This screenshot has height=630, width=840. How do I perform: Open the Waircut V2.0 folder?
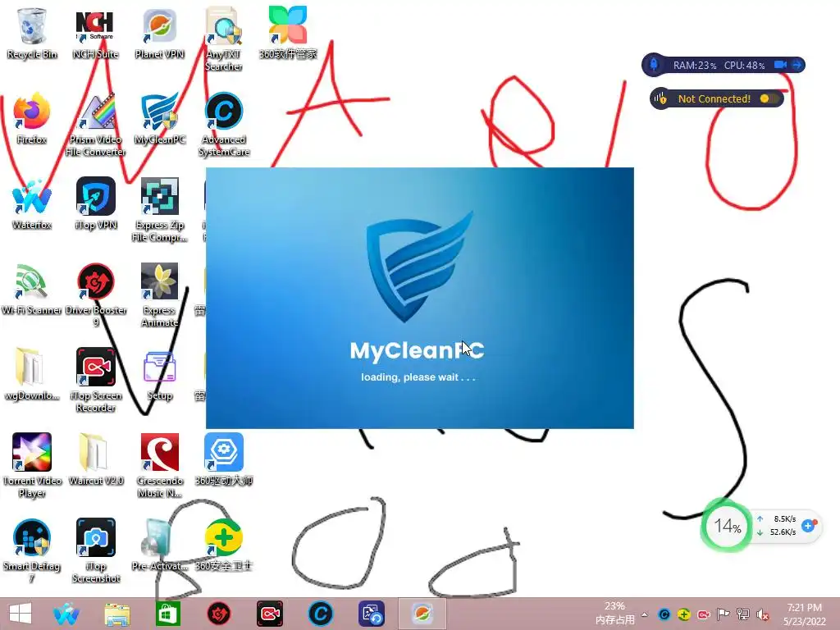(x=95, y=459)
